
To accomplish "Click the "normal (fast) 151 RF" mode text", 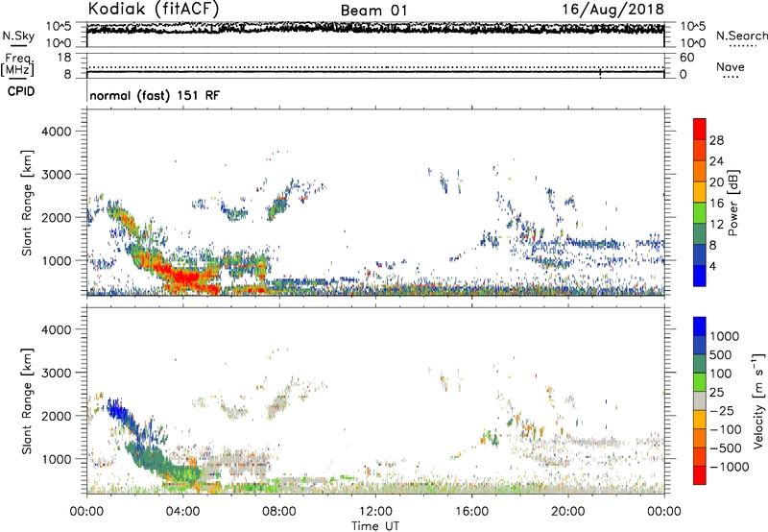I will pyautogui.click(x=155, y=95).
